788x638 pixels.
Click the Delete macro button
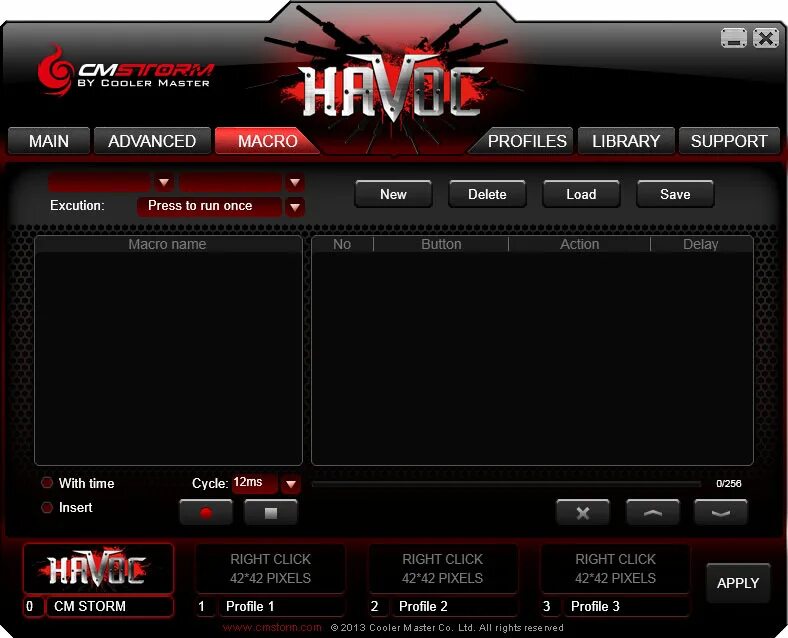(x=487, y=194)
